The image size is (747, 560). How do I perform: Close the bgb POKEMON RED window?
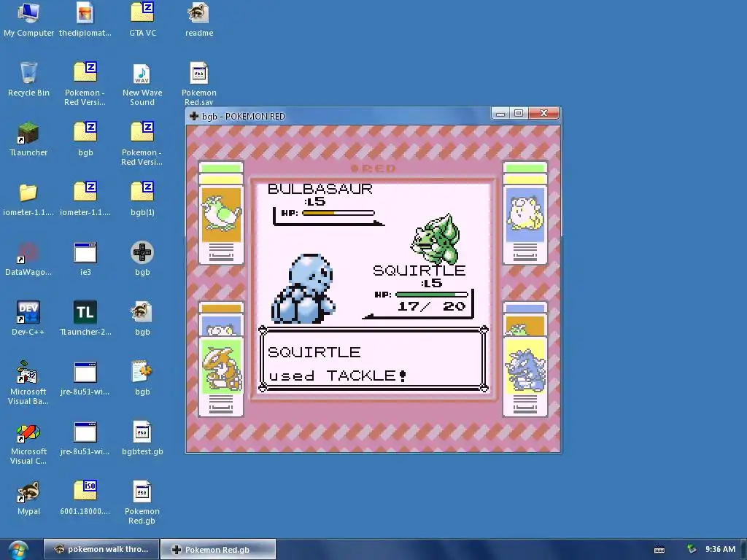click(x=543, y=113)
